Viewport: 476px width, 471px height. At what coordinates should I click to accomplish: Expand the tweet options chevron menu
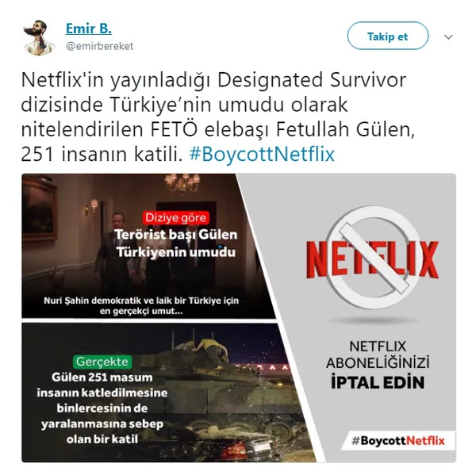coord(448,36)
